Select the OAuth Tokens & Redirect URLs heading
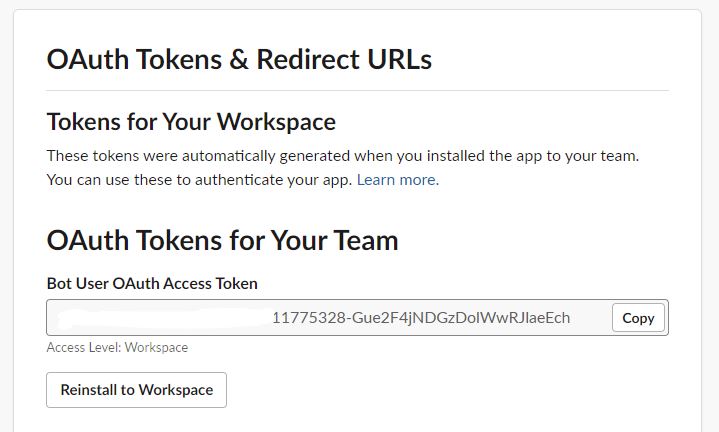The height and width of the screenshot is (432, 719). pos(239,60)
